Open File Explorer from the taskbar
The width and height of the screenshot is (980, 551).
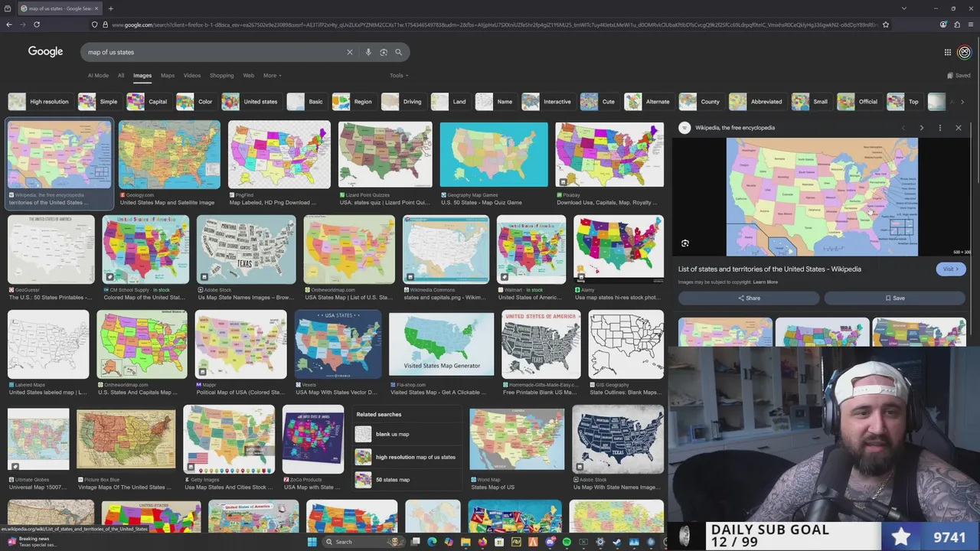point(465,542)
